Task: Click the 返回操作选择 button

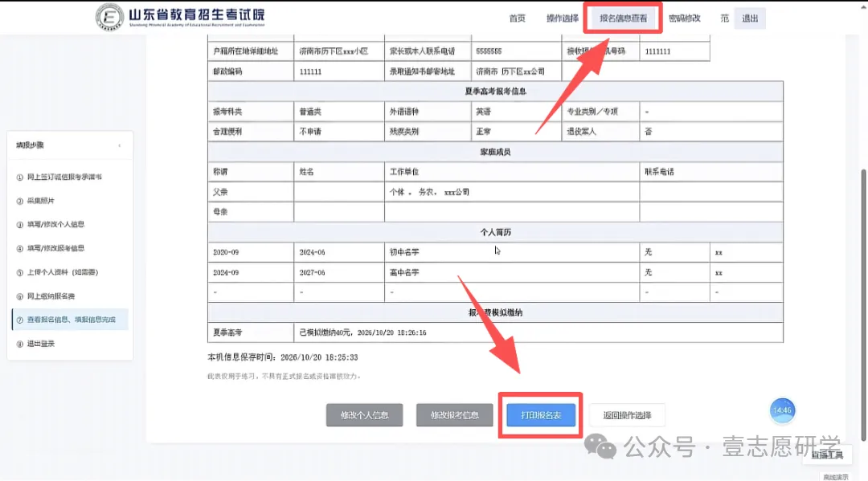Action: click(627, 415)
